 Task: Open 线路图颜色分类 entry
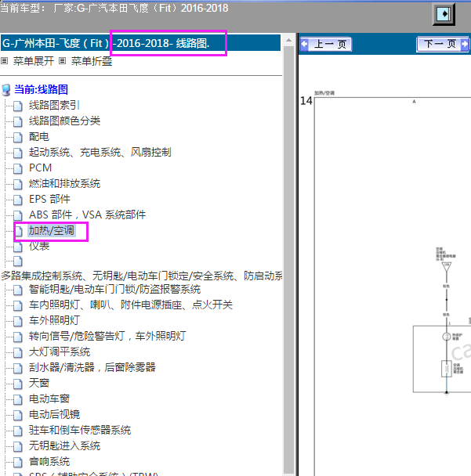point(64,121)
